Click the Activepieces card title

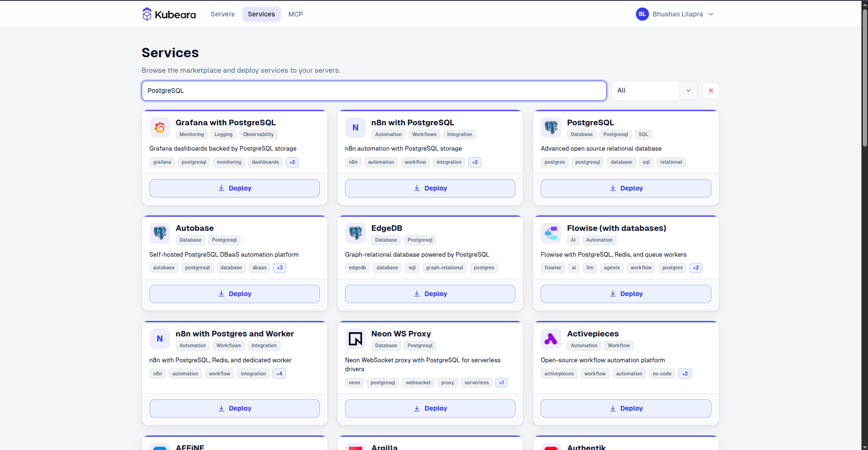(x=593, y=334)
